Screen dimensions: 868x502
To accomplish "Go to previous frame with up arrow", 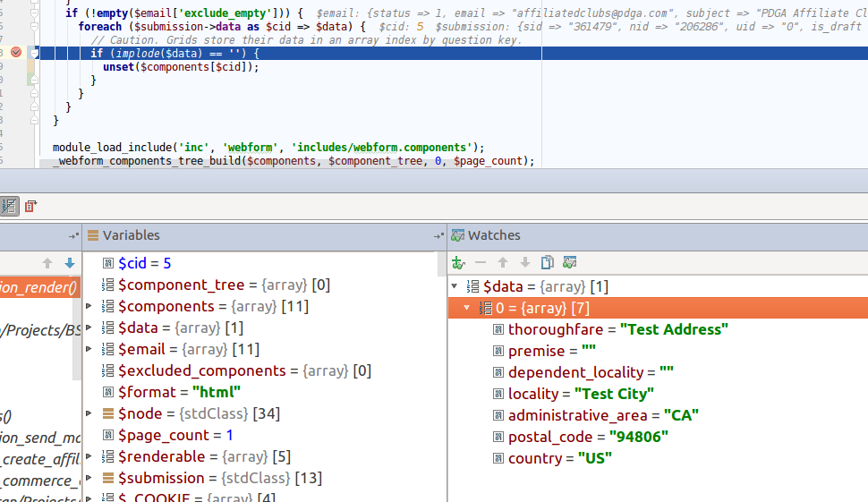I will [47, 263].
